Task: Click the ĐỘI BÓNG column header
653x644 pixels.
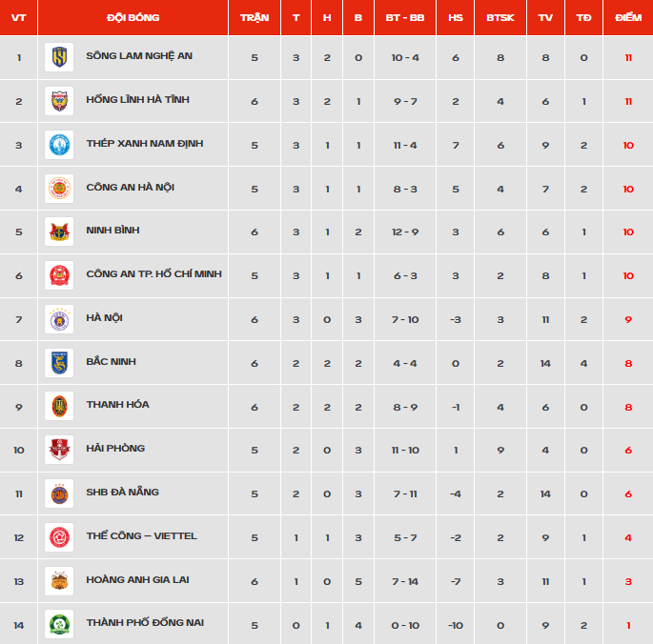Action: point(133,17)
